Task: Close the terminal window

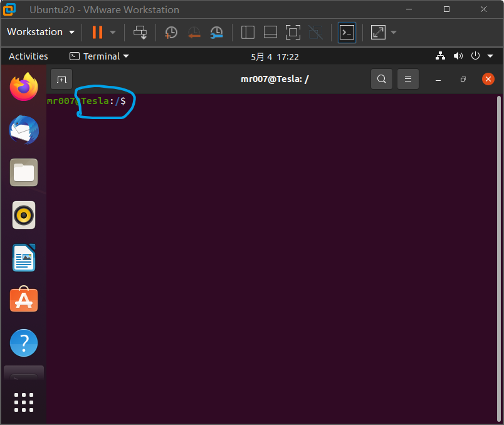Action: [488, 79]
